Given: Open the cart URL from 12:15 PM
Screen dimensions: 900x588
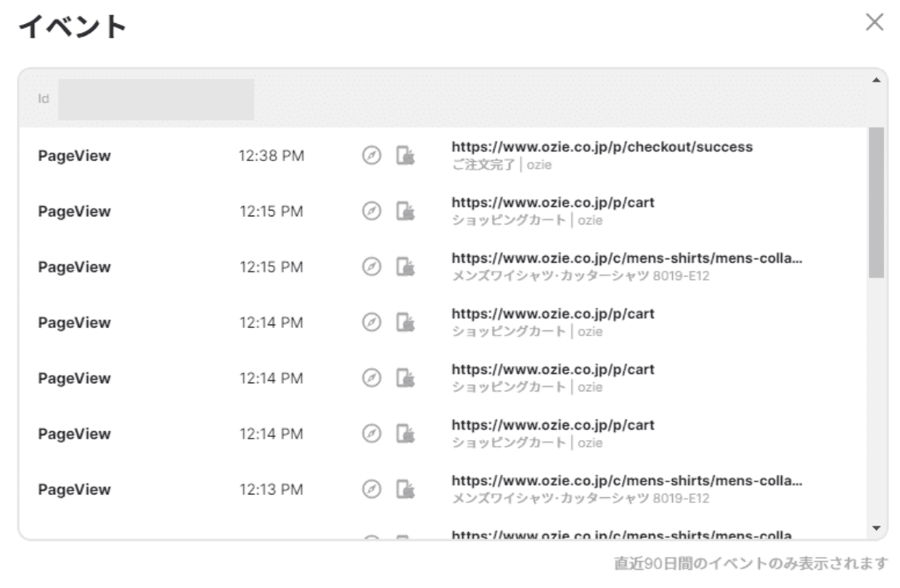Looking at the screenshot, I should [552, 203].
